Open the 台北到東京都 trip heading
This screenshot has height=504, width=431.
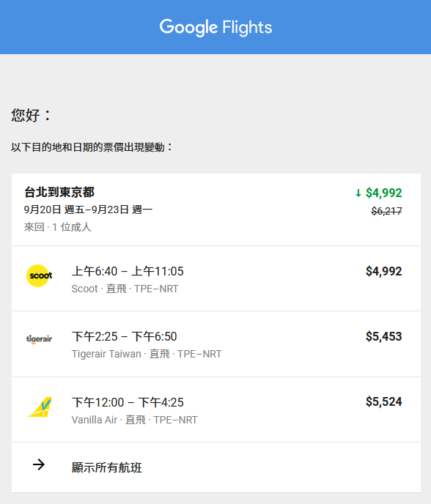click(x=59, y=192)
